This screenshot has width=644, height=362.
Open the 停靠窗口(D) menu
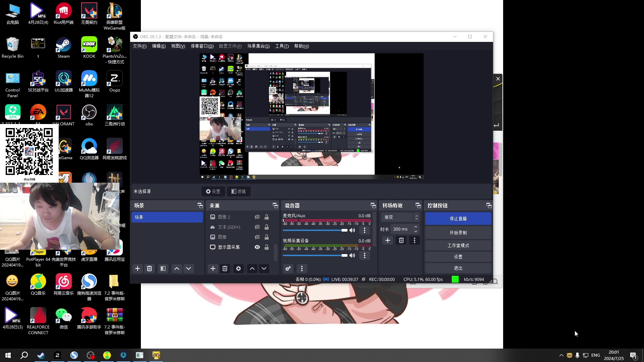[202, 46]
